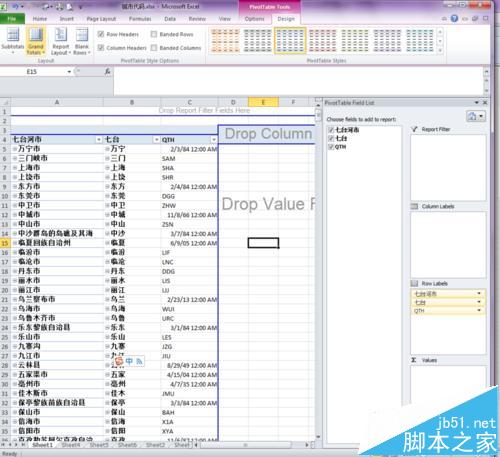Open the Field List layout view button
500x457 pixels.
(x=476, y=116)
